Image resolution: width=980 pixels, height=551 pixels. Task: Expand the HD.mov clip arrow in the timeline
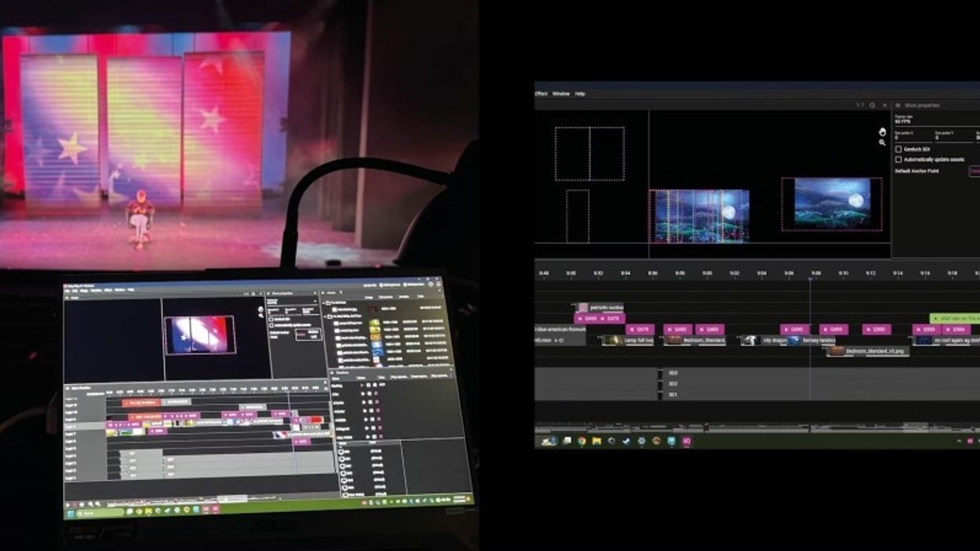click(x=555, y=340)
